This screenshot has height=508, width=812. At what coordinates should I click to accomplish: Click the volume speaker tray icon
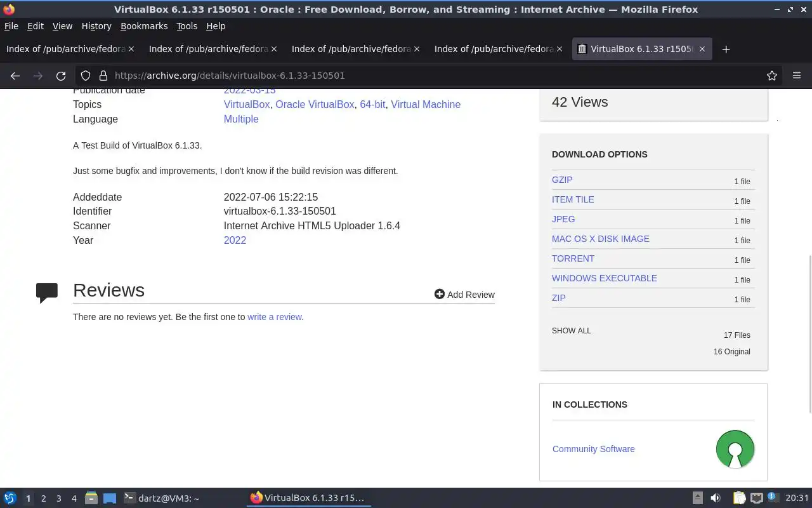(x=716, y=498)
